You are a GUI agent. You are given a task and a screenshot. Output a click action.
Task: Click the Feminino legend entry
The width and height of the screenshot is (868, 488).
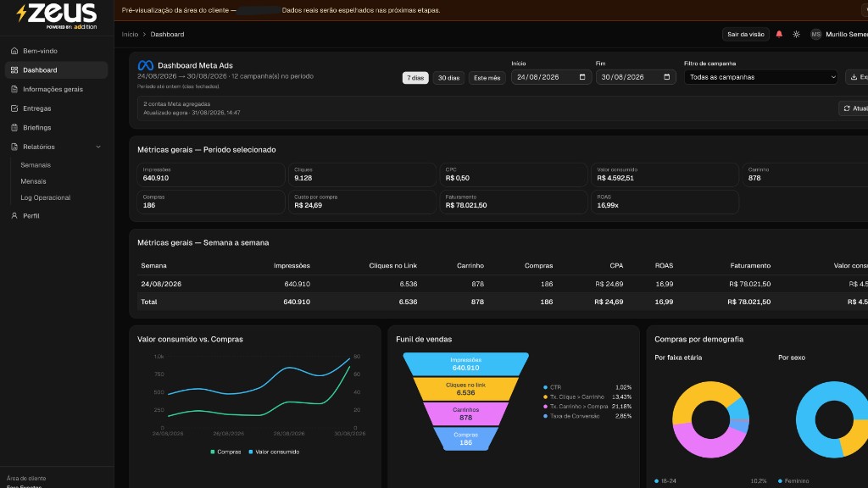[x=793, y=481]
